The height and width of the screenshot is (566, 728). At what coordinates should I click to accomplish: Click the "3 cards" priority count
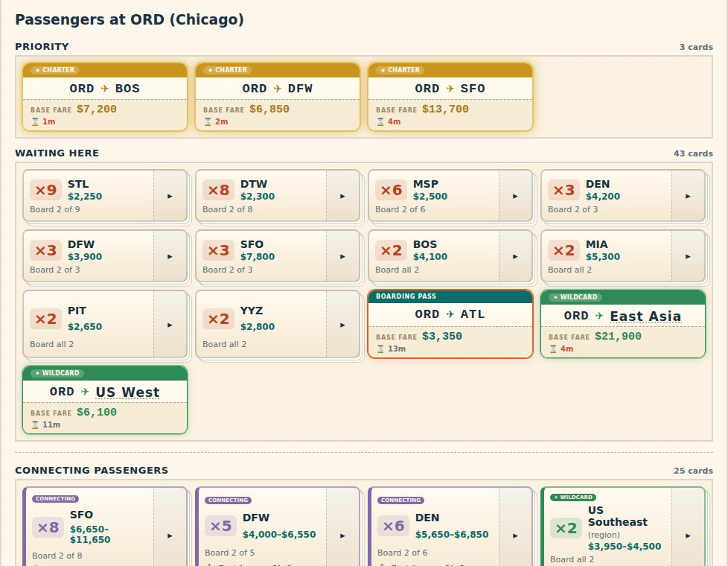tap(696, 47)
